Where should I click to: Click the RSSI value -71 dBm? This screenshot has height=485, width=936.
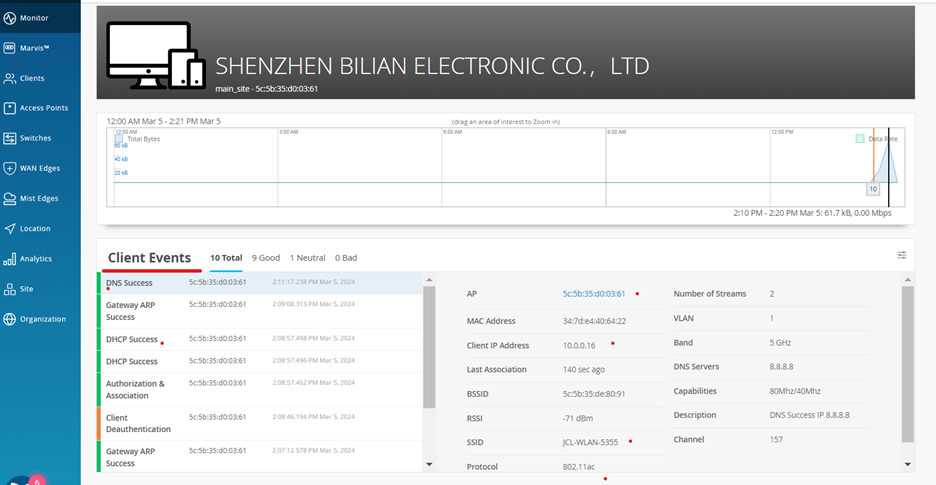[x=578, y=418]
